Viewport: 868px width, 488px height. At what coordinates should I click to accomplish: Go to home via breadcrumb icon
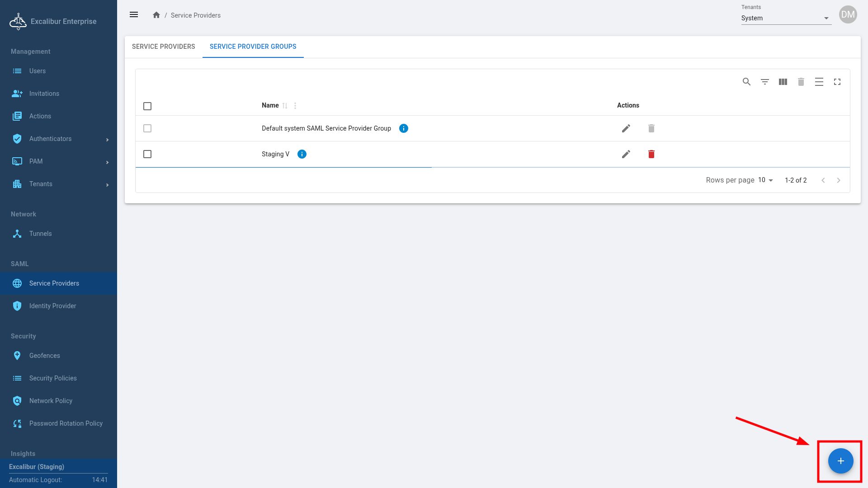pos(156,15)
